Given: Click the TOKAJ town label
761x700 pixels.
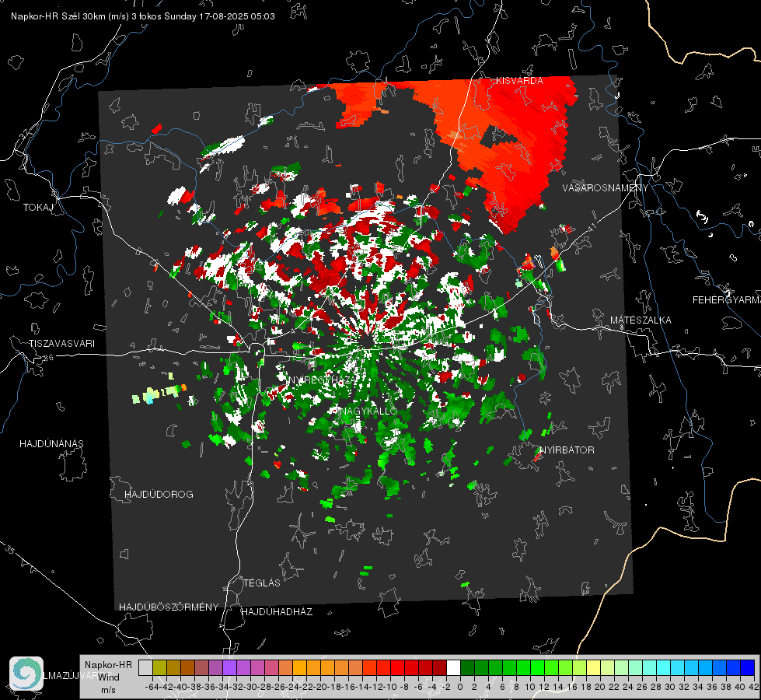Looking at the screenshot, I should [38, 208].
